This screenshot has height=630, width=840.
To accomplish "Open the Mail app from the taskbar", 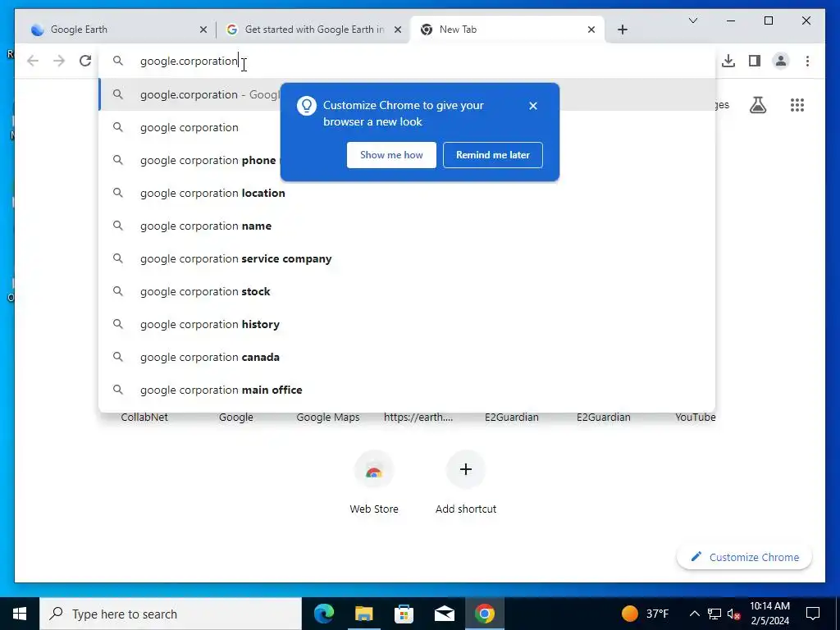I will [444, 614].
